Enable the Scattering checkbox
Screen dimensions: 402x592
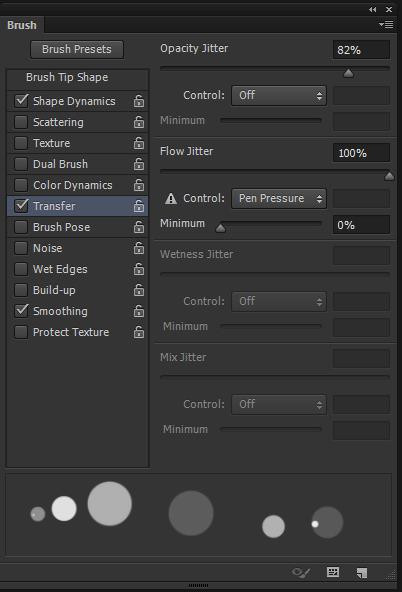pyautogui.click(x=21, y=122)
